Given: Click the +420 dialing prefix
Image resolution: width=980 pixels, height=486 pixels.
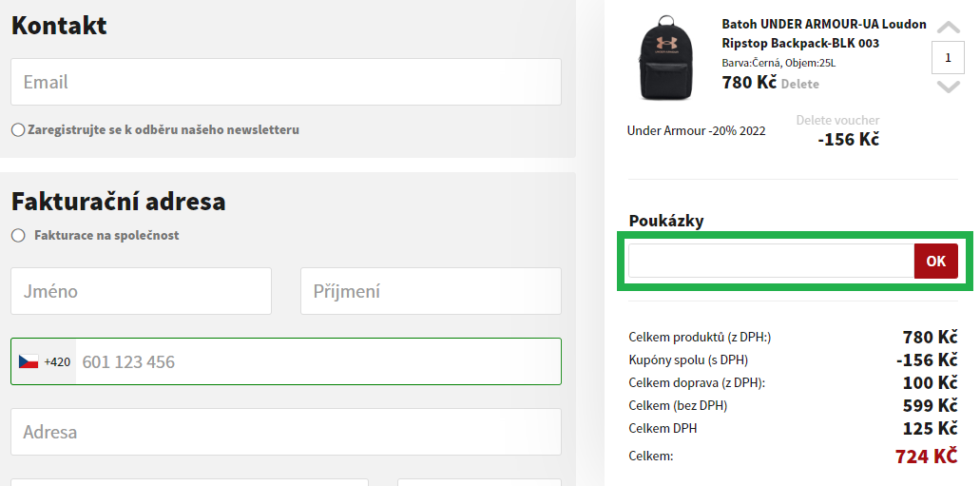Looking at the screenshot, I should [57, 361].
